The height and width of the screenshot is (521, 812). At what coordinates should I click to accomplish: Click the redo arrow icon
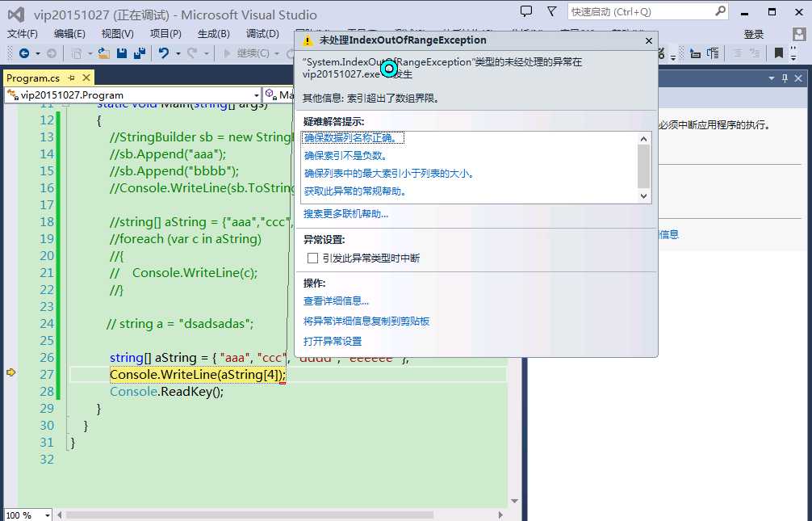pyautogui.click(x=192, y=53)
